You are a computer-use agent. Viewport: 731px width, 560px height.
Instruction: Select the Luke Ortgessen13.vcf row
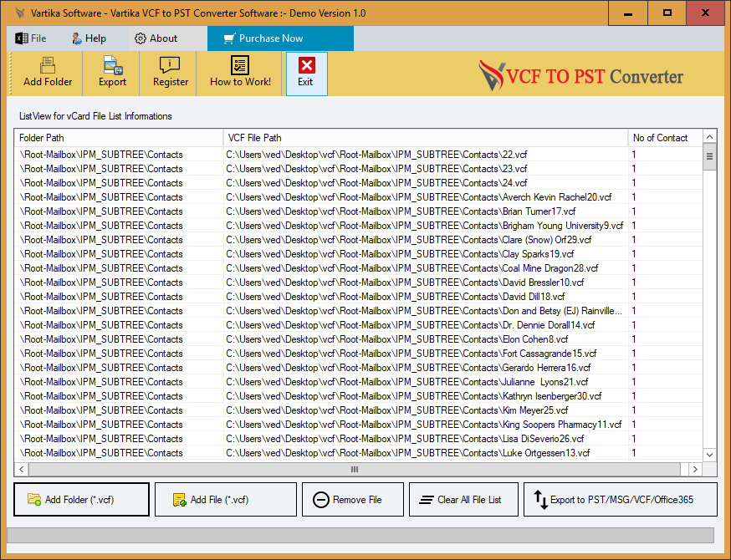point(358,453)
